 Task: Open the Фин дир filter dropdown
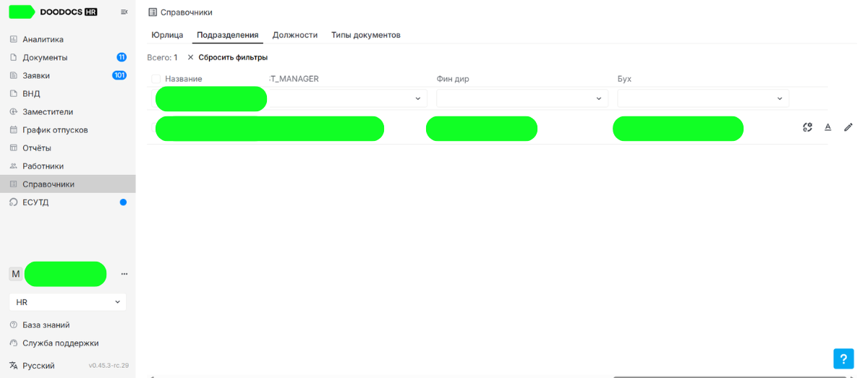point(522,98)
